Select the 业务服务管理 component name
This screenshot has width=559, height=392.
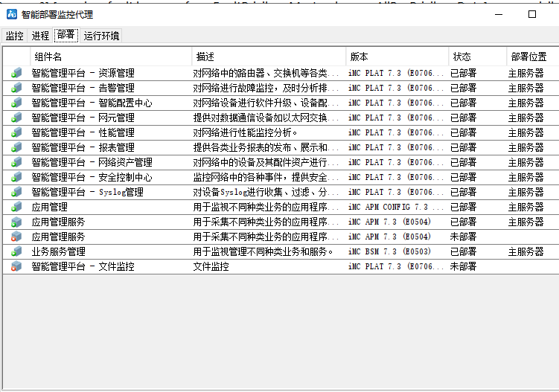[x=59, y=251]
